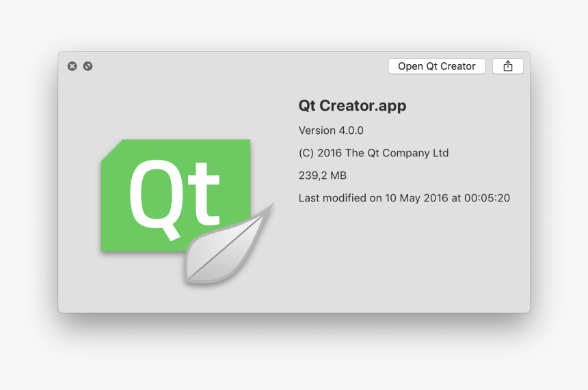The height and width of the screenshot is (390, 588).
Task: Click the circled slash icon beside close
Action: pos(88,66)
